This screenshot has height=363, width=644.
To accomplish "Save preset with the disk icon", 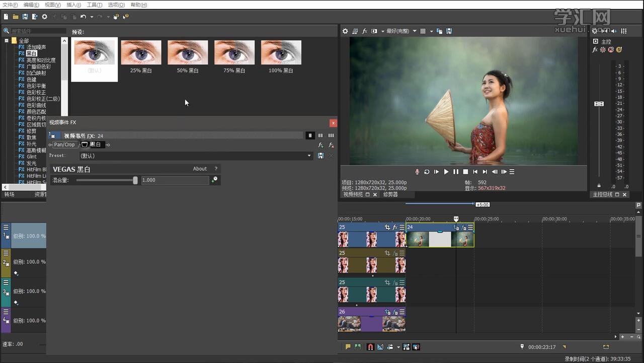I will point(320,156).
